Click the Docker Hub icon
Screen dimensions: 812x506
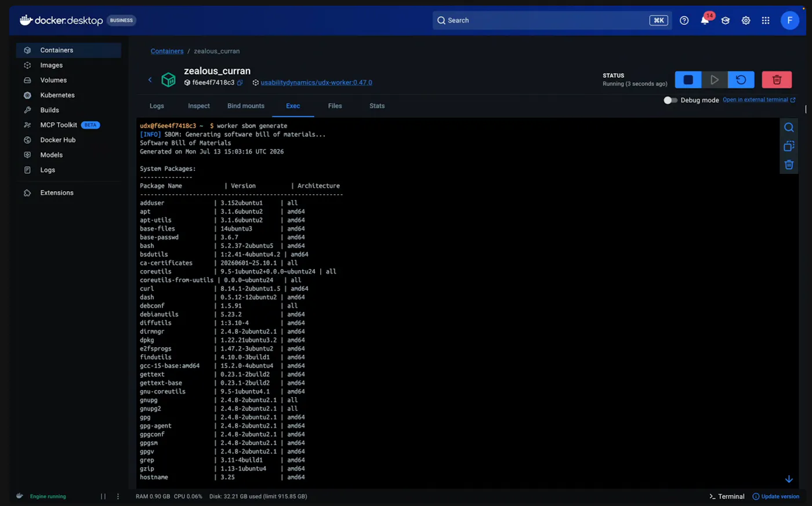(x=27, y=140)
